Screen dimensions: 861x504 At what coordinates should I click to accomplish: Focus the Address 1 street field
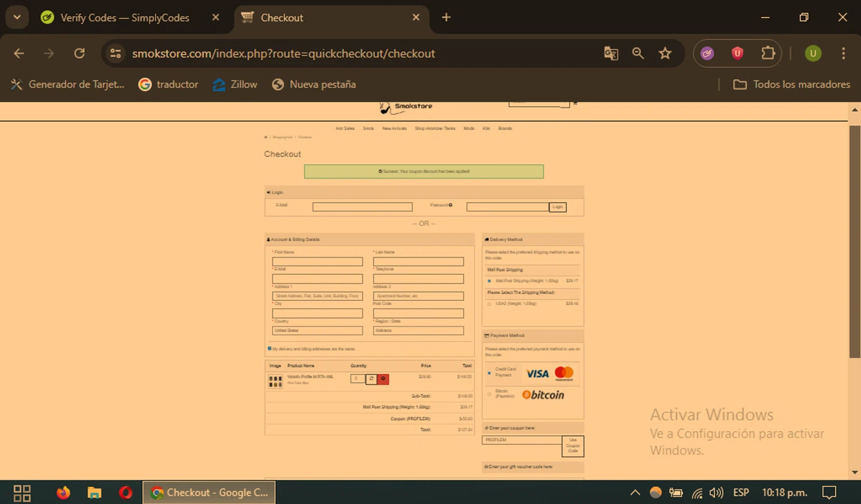point(317,296)
